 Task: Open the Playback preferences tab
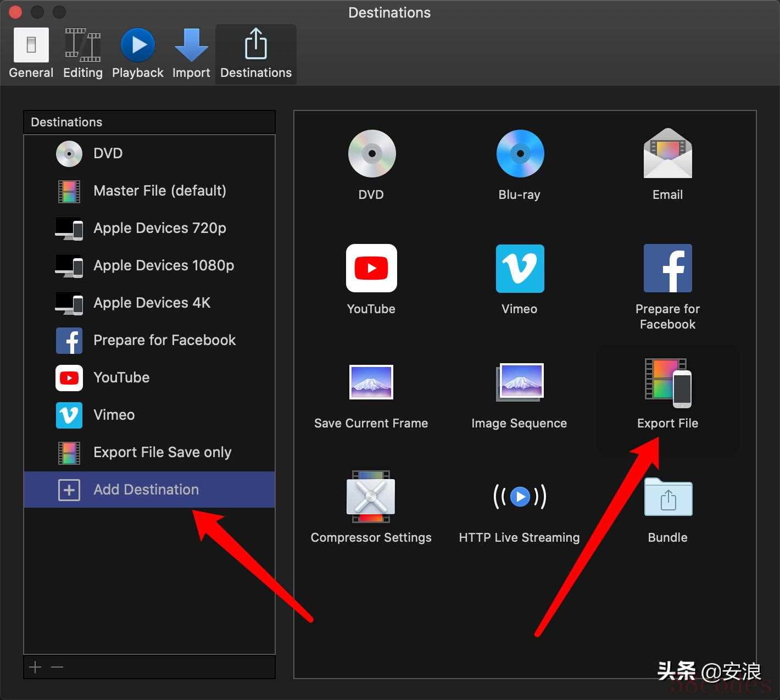[137, 54]
